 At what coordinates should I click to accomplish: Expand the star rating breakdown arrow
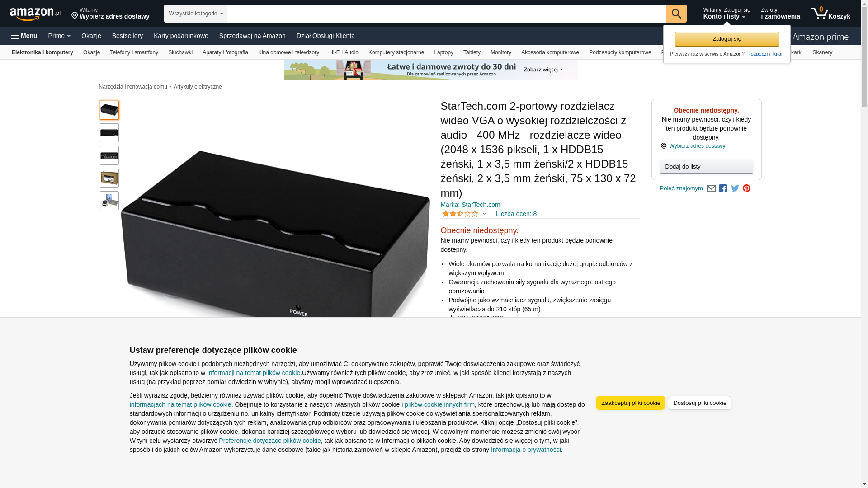coord(484,214)
